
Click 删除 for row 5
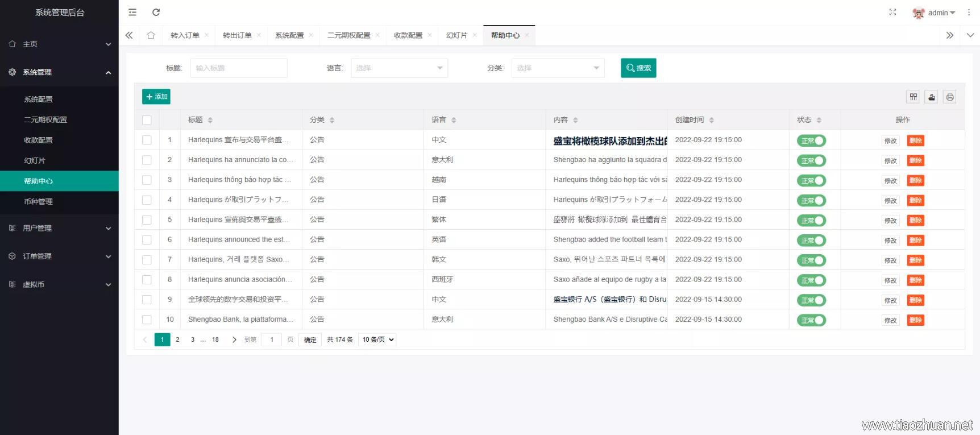(915, 220)
